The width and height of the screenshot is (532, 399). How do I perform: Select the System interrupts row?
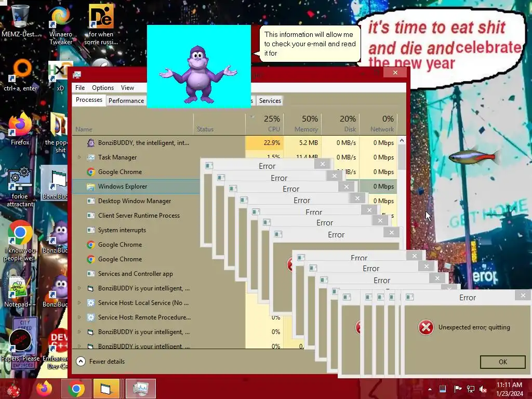coord(136,230)
